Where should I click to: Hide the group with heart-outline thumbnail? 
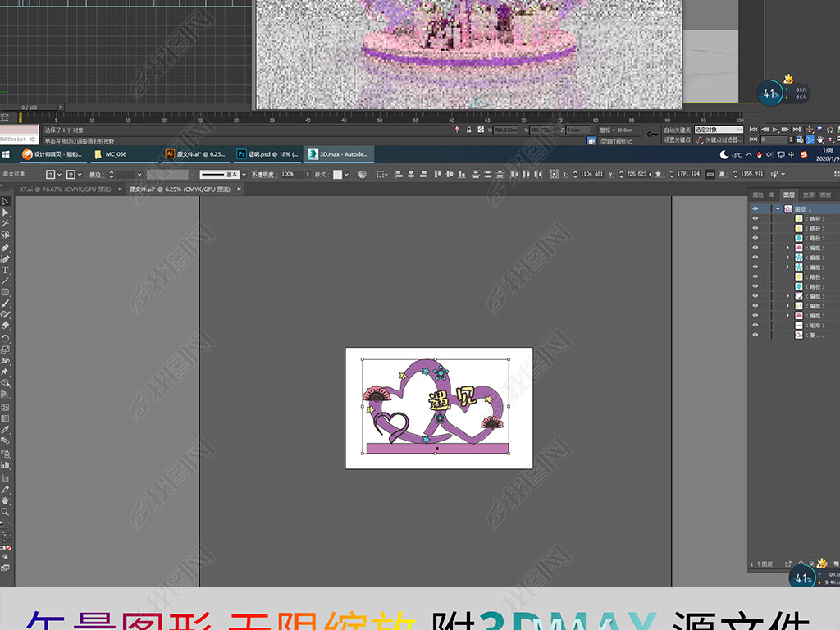tap(756, 296)
